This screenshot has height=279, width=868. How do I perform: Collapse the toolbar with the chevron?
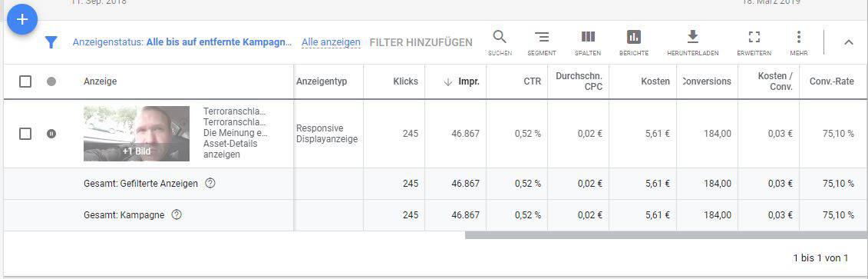[x=849, y=42]
